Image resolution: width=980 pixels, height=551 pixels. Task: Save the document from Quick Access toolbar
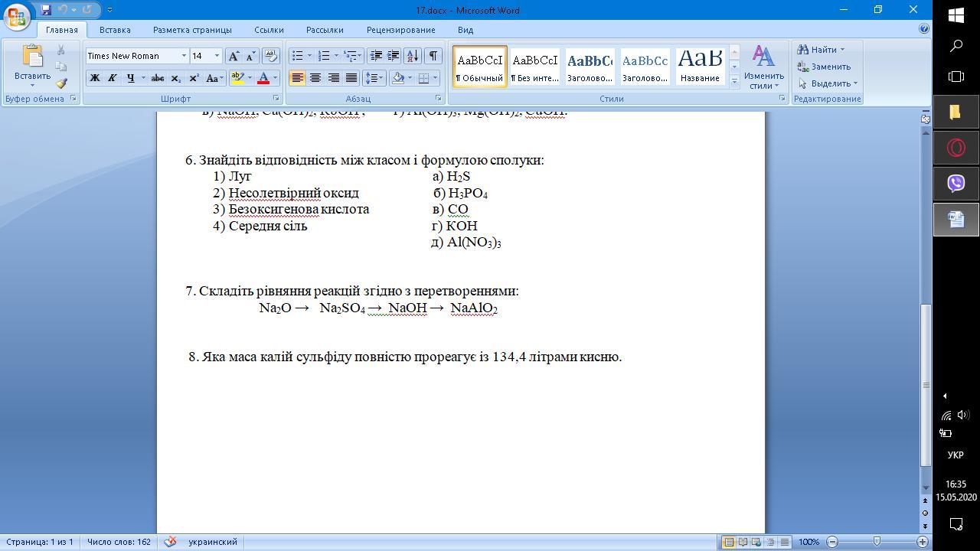(46, 10)
